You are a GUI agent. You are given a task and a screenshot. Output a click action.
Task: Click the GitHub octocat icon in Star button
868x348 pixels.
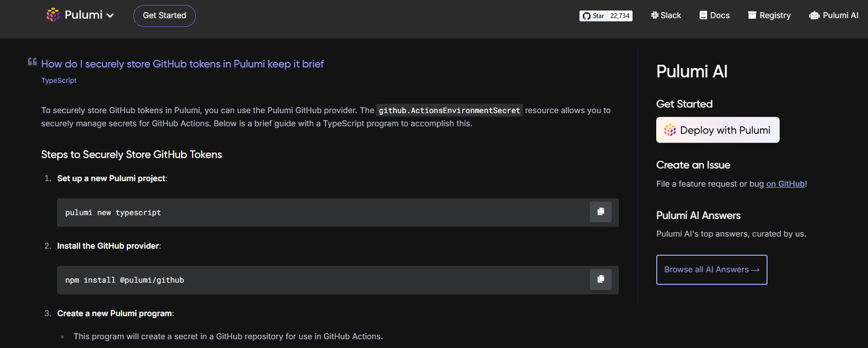click(x=587, y=16)
